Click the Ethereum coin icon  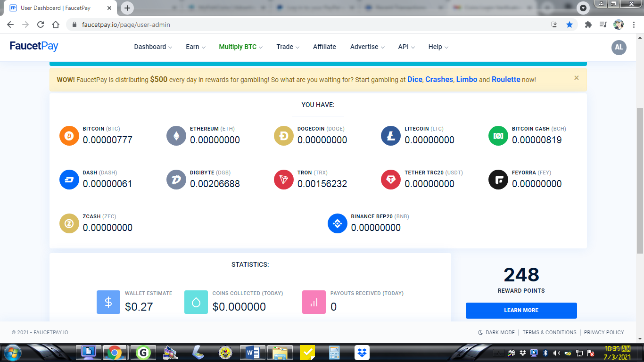[x=176, y=136]
